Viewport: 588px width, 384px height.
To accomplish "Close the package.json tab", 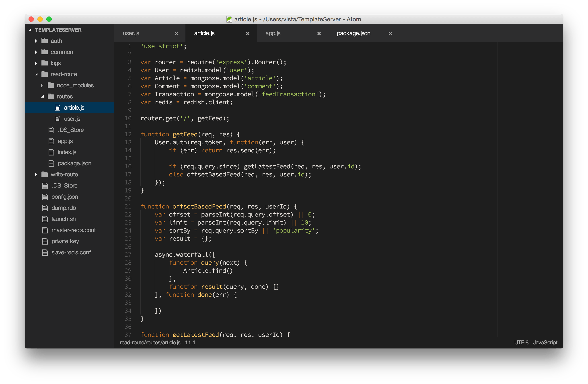I will click(x=390, y=33).
